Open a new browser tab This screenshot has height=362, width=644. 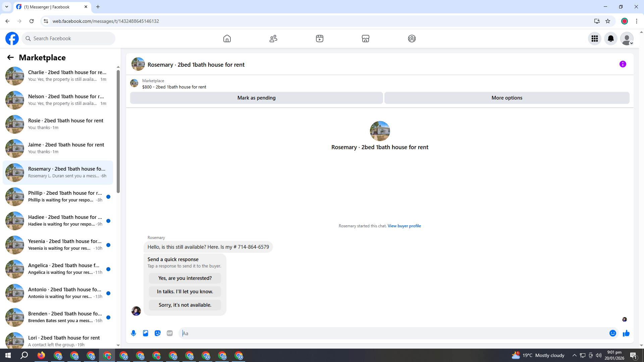[x=98, y=7]
